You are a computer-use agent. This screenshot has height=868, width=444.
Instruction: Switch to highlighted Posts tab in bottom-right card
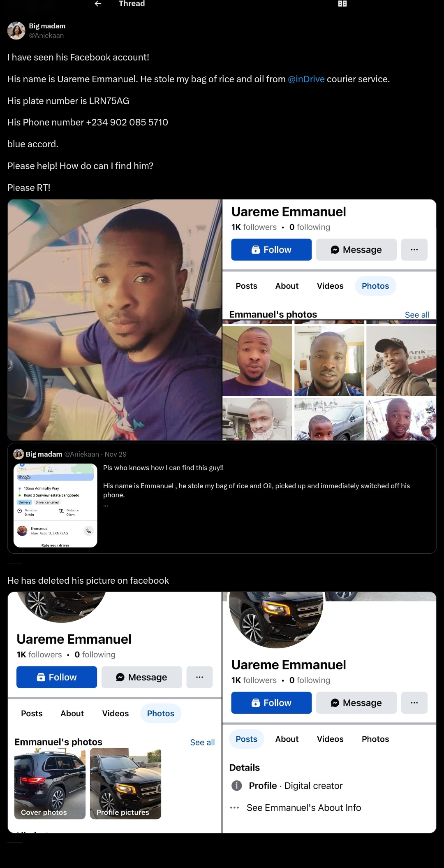[x=246, y=739]
